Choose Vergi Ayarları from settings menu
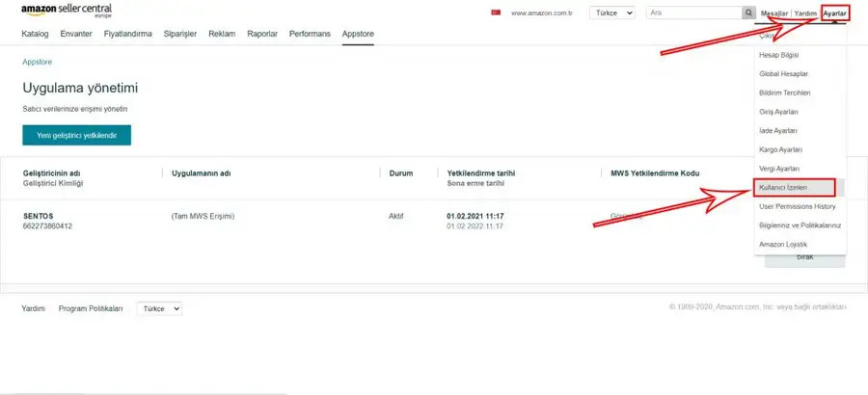 point(779,169)
